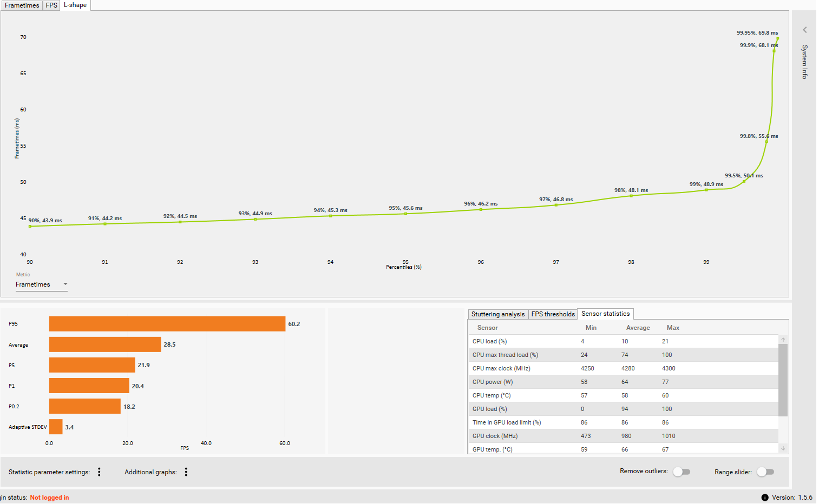Viewport: 819px width, 504px height.
Task: Click the 93%, 44.9 ms data label
Action: [x=255, y=214]
